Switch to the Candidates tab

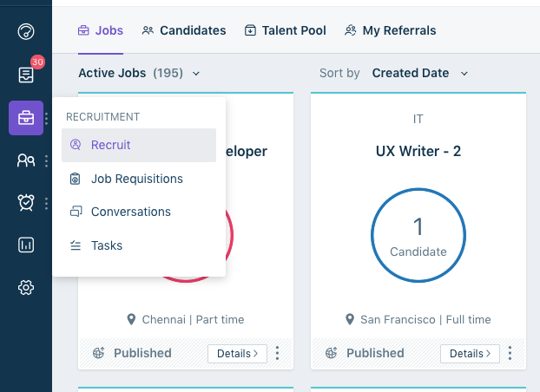tap(184, 30)
